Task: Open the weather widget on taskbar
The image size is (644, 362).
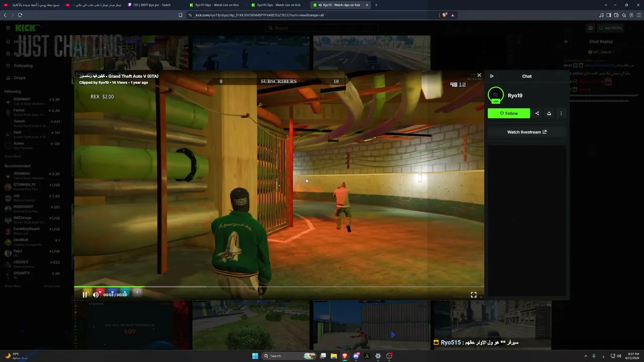Action: (16, 356)
